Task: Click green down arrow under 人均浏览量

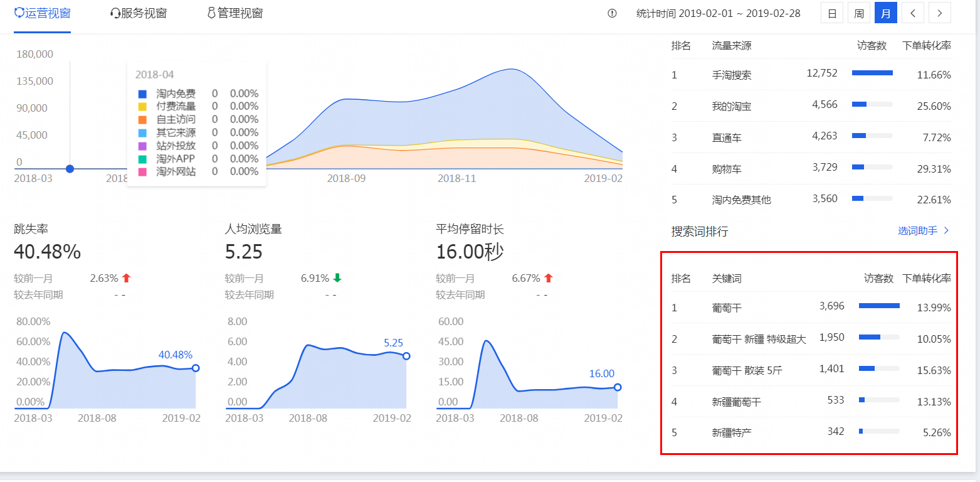Action: click(x=337, y=278)
